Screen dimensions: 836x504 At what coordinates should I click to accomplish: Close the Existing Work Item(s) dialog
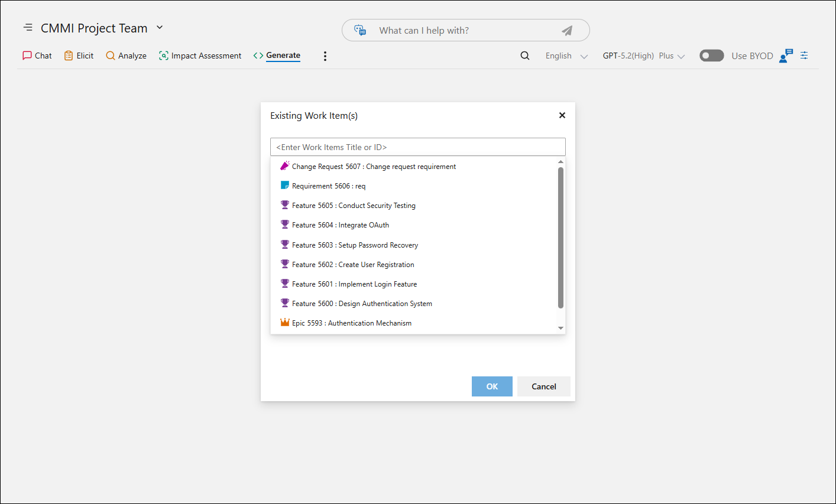(562, 115)
